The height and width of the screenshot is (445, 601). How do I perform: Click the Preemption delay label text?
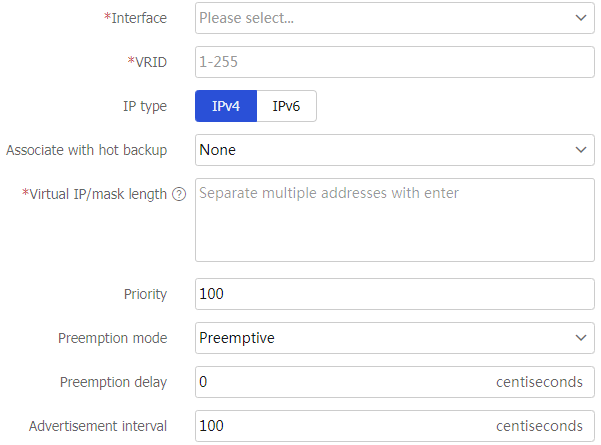tap(113, 382)
